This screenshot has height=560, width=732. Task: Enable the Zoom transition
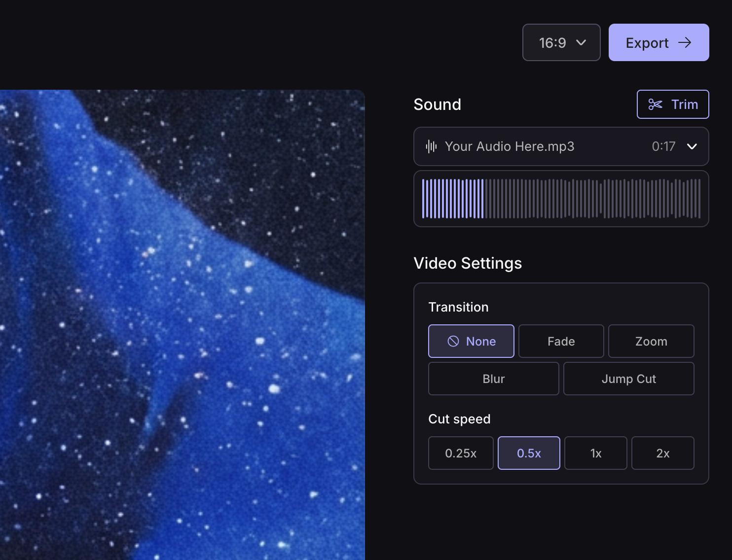click(651, 341)
